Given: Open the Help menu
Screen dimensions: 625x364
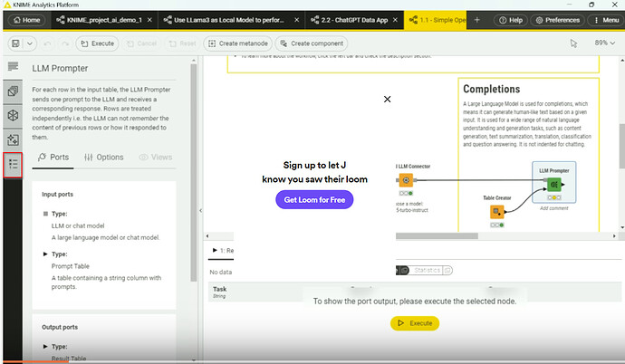Looking at the screenshot, I should tap(511, 20).
